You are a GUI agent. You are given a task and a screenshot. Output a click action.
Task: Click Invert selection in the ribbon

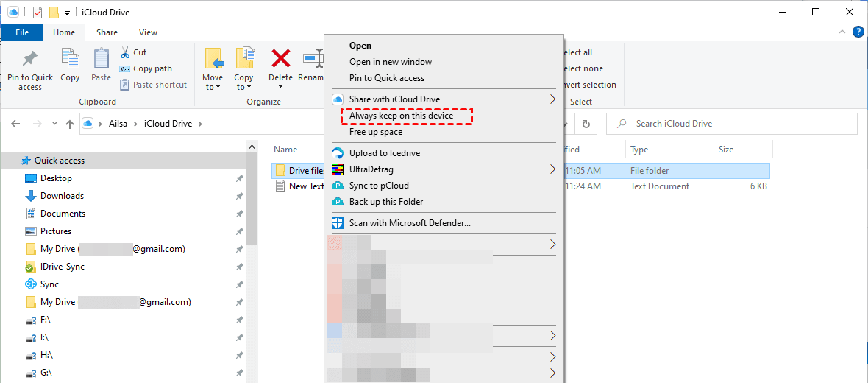[589, 85]
